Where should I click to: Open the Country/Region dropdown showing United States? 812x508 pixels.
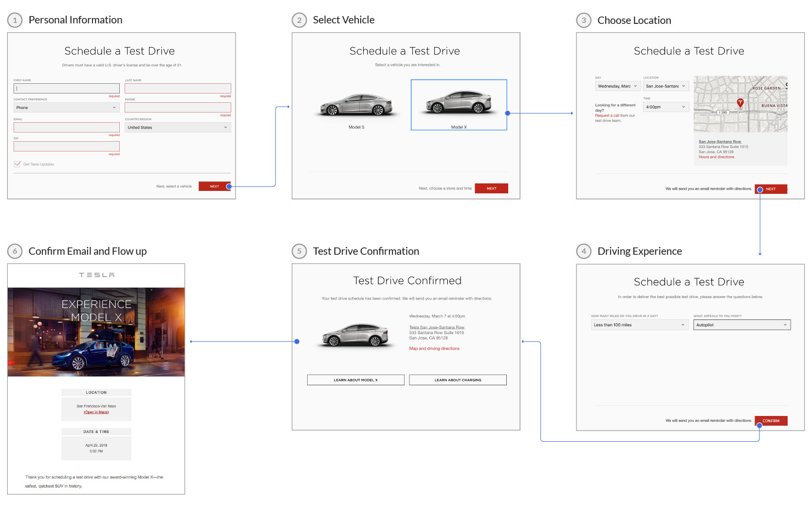[x=178, y=127]
